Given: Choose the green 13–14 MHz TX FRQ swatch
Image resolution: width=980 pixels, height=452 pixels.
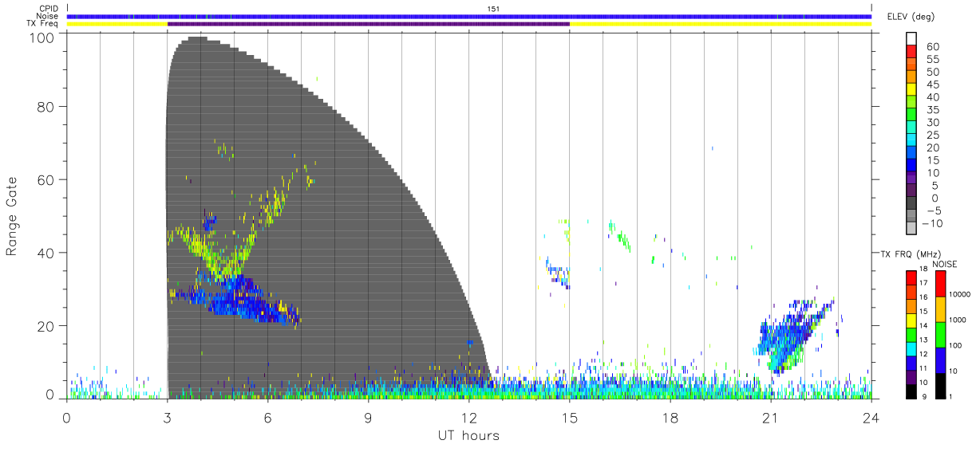Looking at the screenshot, I should [911, 334].
